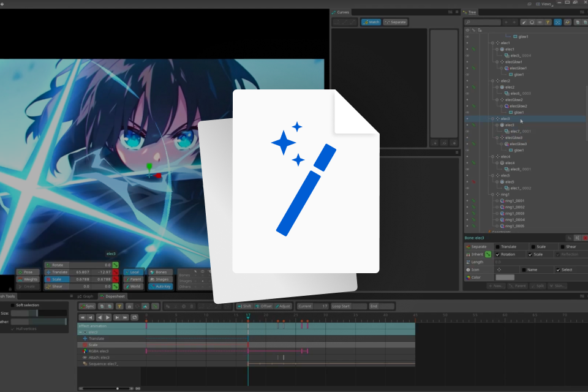
Task: Click the red close icon in Bone elec3 header
Action: (585, 238)
